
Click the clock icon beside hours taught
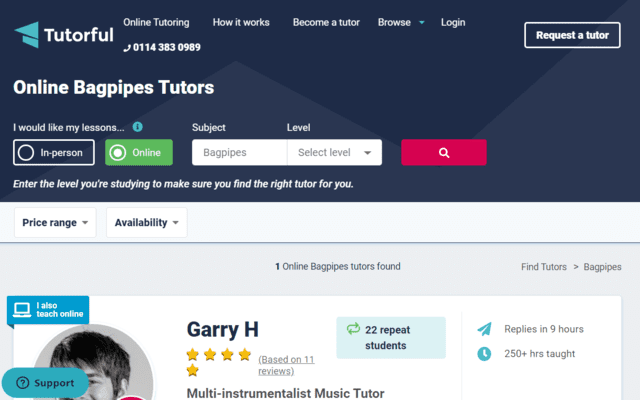484,353
